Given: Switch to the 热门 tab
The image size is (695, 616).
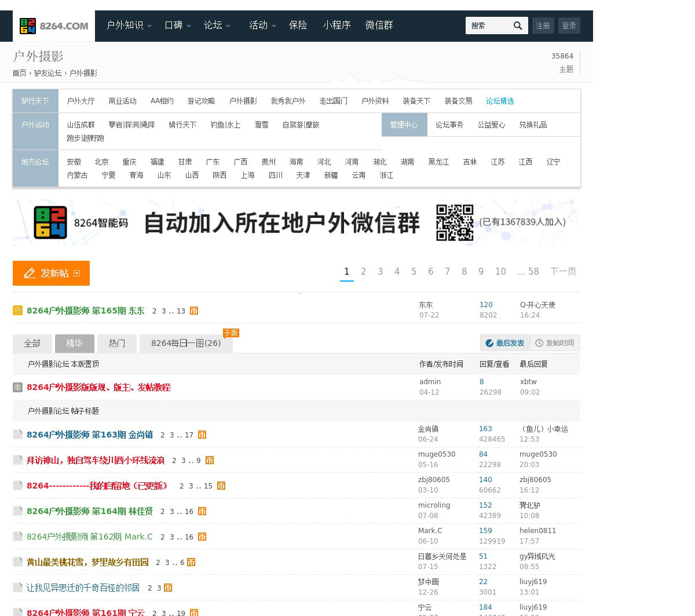Looking at the screenshot, I should (x=116, y=344).
